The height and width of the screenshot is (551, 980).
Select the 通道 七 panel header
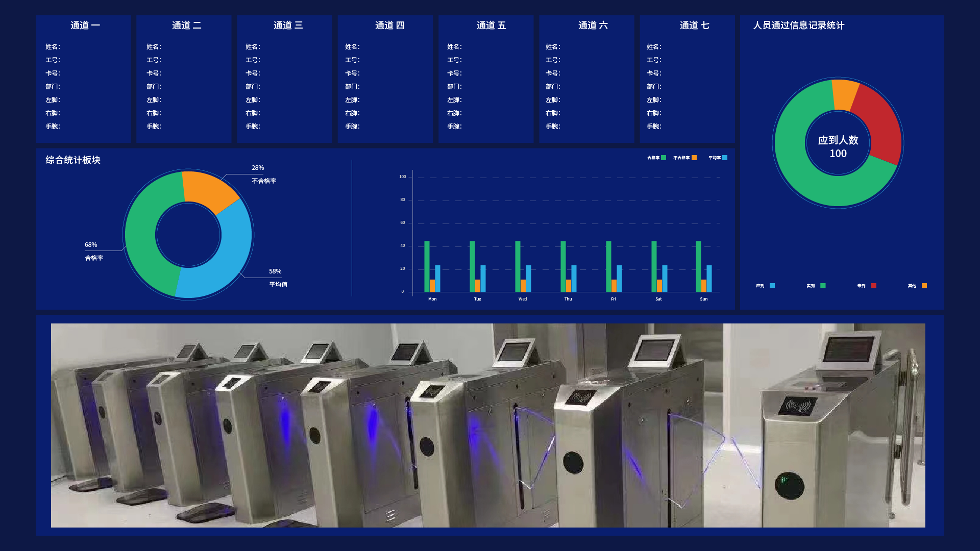[x=694, y=26]
